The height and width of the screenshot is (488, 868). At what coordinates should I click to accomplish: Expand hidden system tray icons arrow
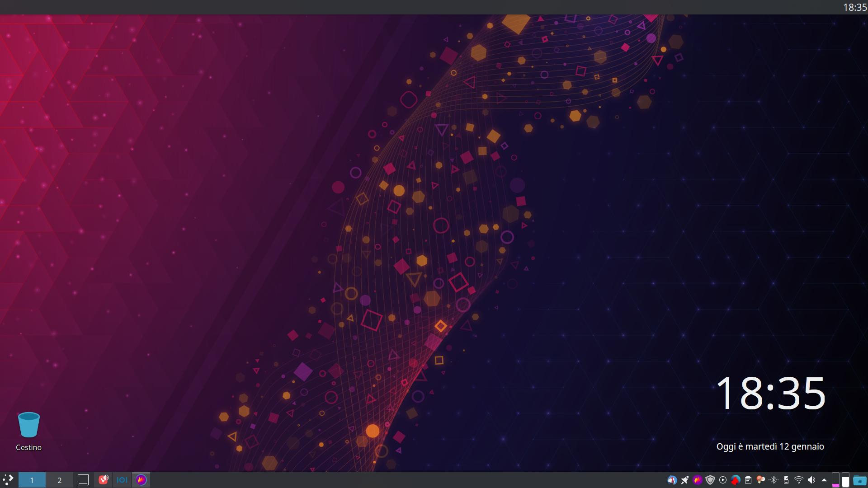824,480
